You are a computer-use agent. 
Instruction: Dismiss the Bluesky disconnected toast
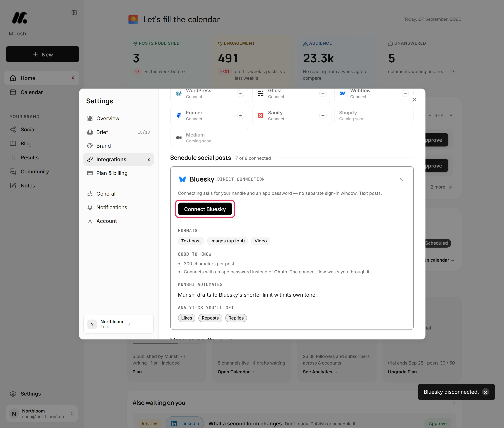point(485,392)
